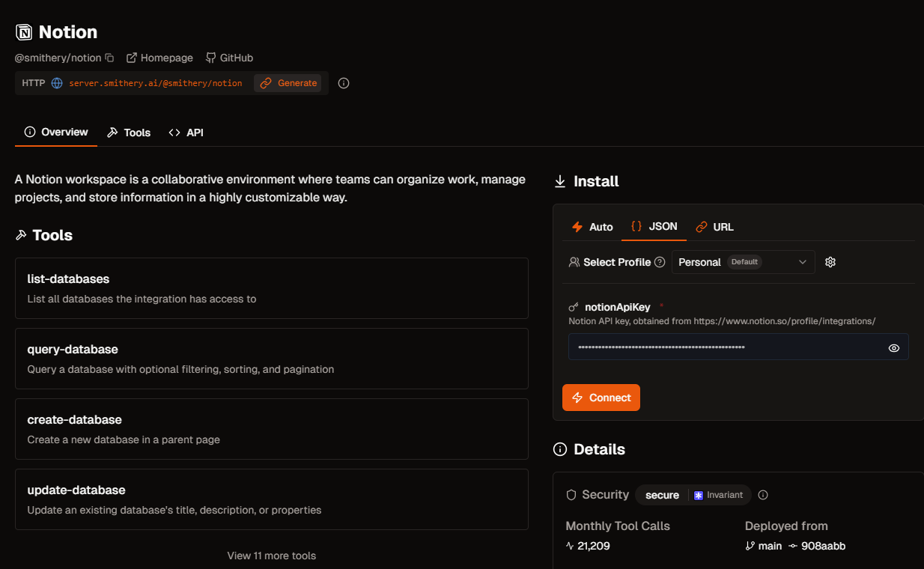Copy the @smithery/notion identifier
Viewport: 924px width, 569px height.
click(x=109, y=58)
